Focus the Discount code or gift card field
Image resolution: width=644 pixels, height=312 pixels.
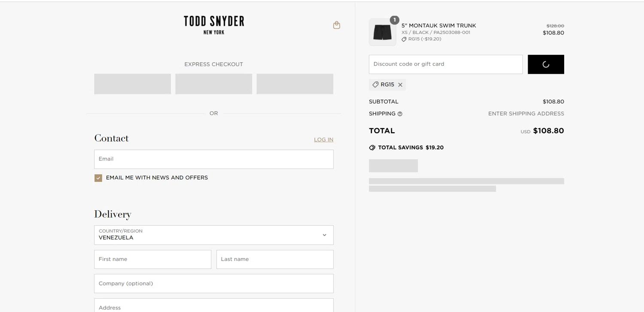[446, 64]
